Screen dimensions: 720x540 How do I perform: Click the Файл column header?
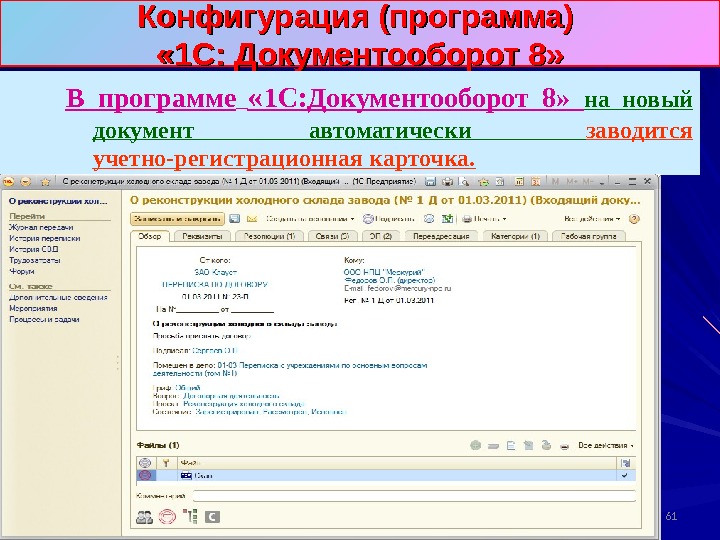tap(397, 463)
